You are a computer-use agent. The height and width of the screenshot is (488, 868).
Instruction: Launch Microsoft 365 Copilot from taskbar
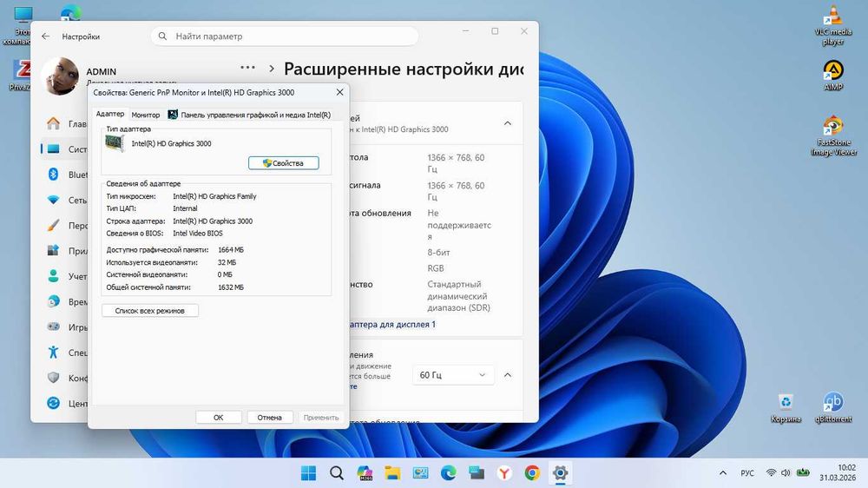pos(365,473)
